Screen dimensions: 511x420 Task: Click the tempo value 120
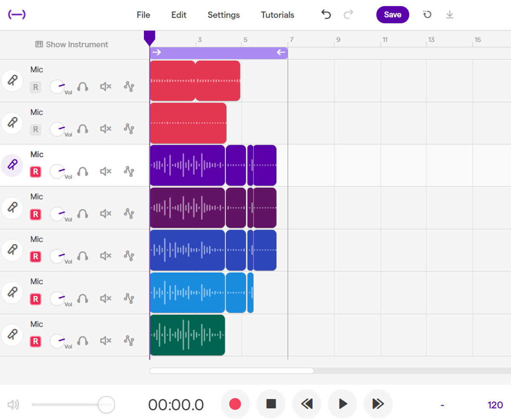495,405
